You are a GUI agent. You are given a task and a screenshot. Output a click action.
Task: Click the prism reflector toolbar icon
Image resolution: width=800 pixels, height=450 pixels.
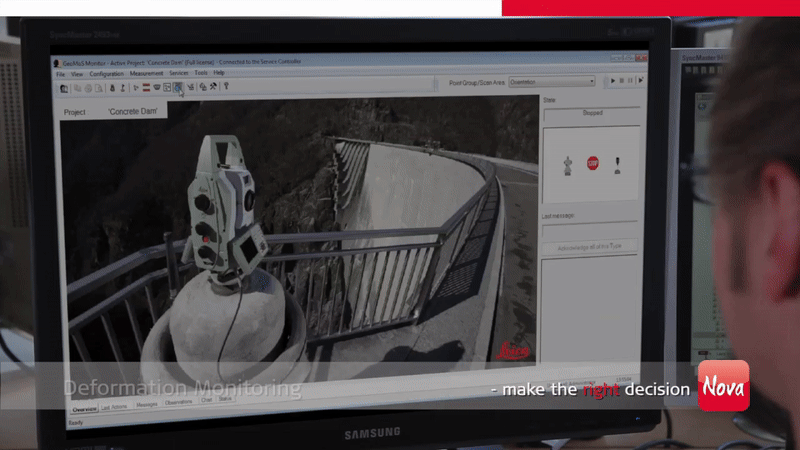click(x=157, y=88)
